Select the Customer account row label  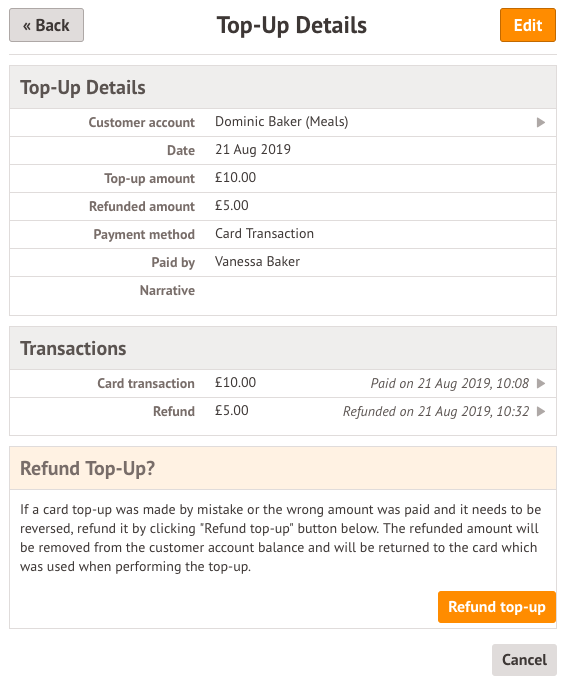pyautogui.click(x=141, y=122)
